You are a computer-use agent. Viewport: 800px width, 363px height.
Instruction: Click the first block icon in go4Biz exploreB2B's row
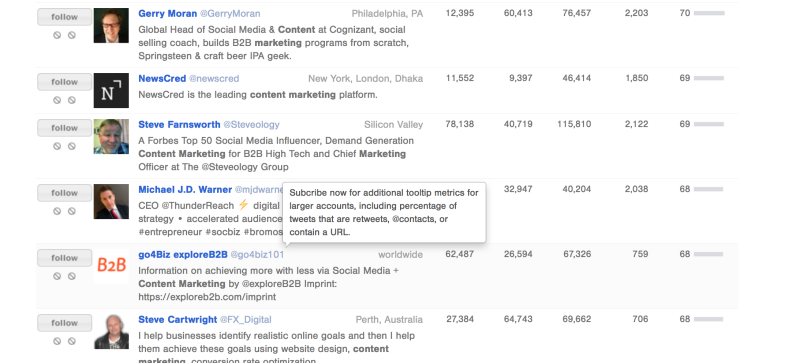point(57,276)
